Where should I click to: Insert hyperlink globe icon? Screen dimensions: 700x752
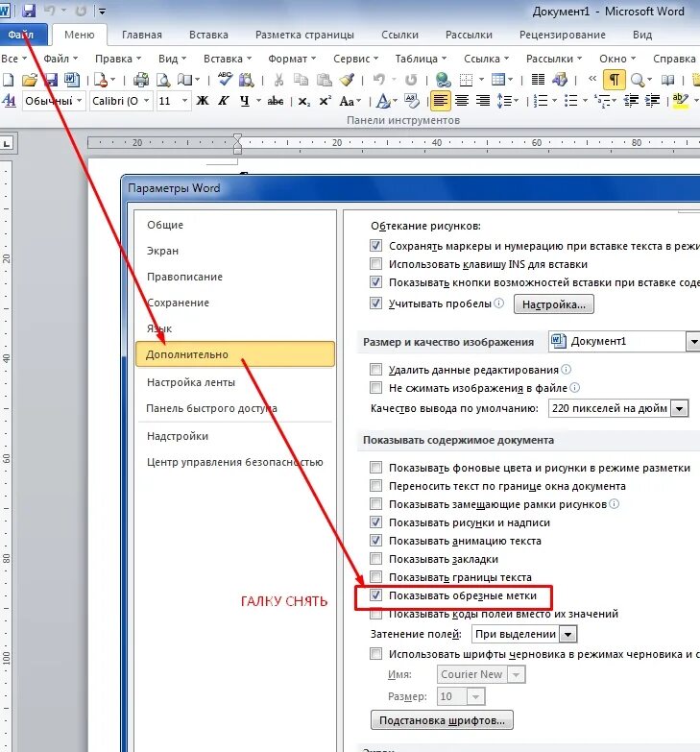pos(443,80)
